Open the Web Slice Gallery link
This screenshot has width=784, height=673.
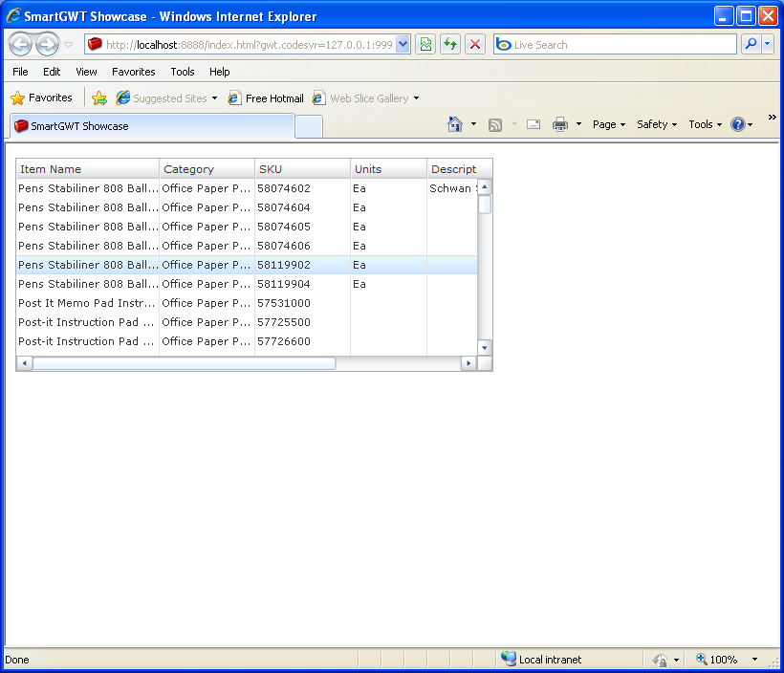[360, 98]
